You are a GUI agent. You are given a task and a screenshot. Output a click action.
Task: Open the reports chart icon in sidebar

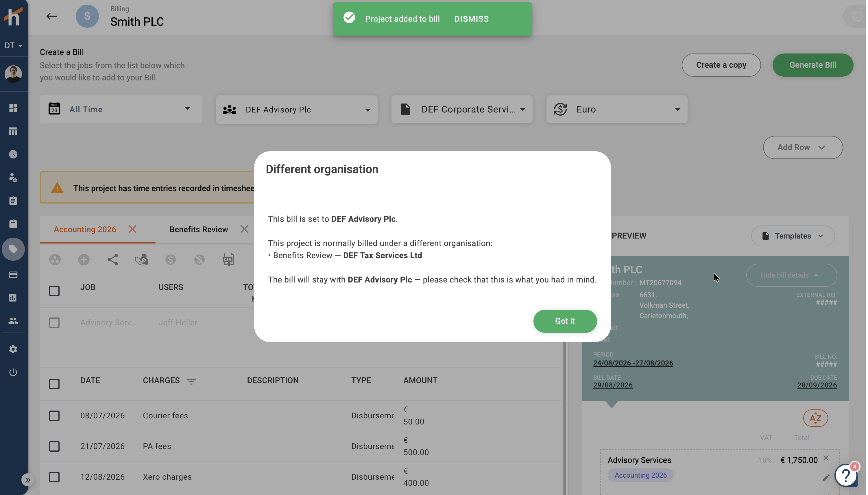coord(13,298)
